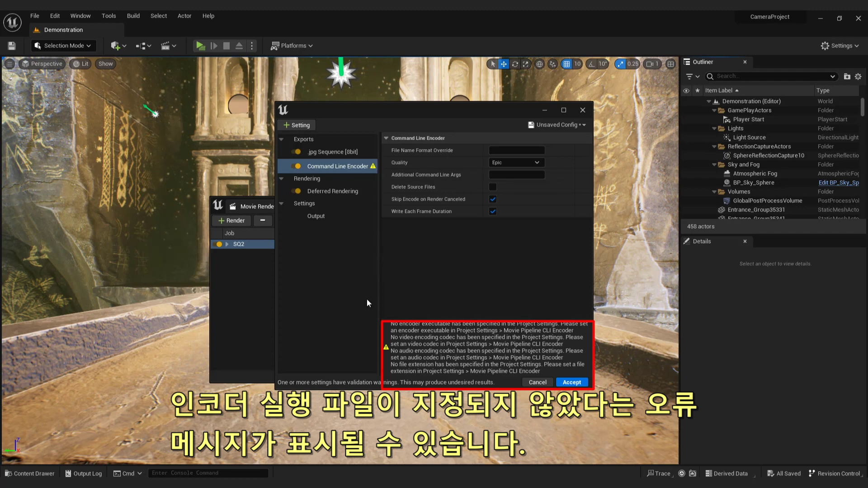Open the Cinematics clapperboard toolbar icon
This screenshot has width=868, height=488.
[x=165, y=46]
